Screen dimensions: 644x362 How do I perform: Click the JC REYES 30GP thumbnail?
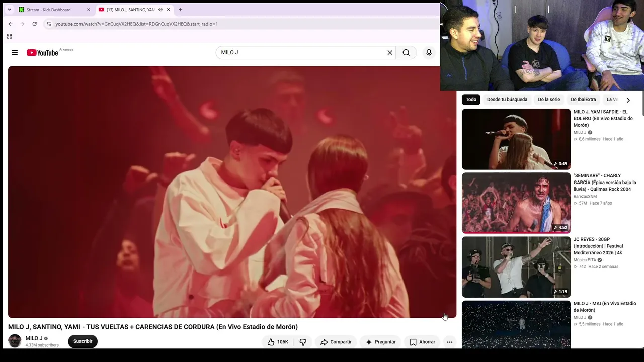point(516,267)
